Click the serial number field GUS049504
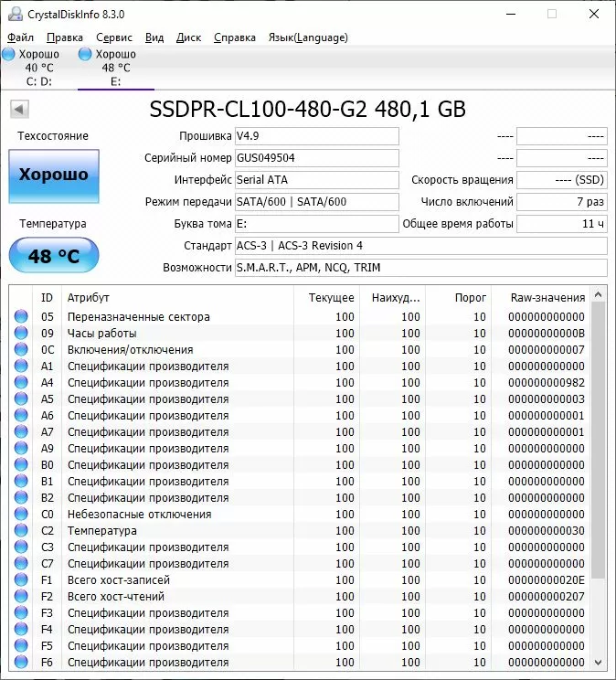616x680 pixels. pos(316,158)
